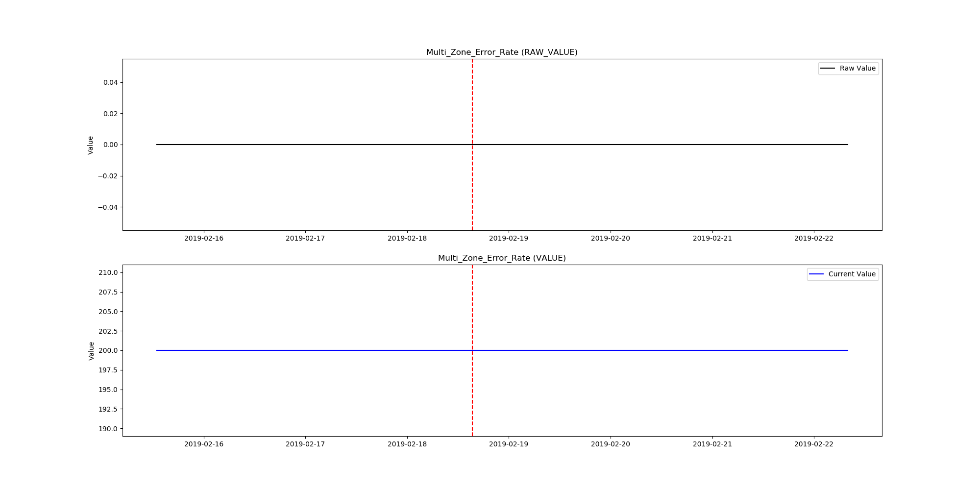The width and height of the screenshot is (980, 490).
Task: Click the 190.0 tick label in bottom chart
Action: coord(108,429)
